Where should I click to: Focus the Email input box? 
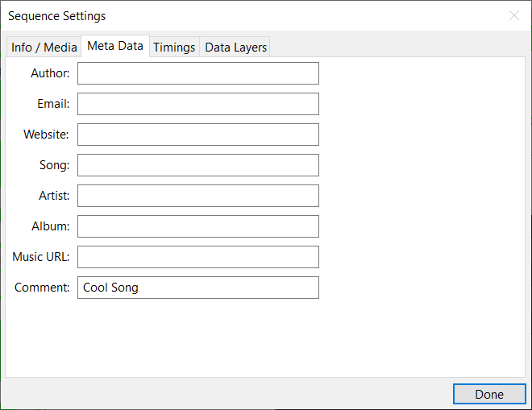[197, 104]
